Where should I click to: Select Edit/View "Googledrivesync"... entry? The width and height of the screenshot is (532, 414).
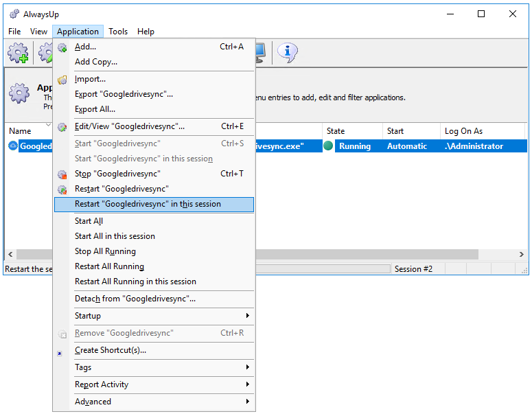154,126
